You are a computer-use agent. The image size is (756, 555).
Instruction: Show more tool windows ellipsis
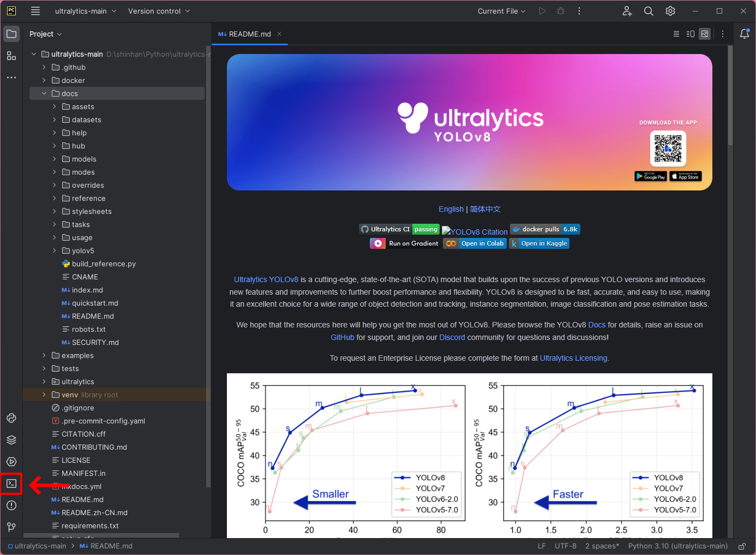11,77
